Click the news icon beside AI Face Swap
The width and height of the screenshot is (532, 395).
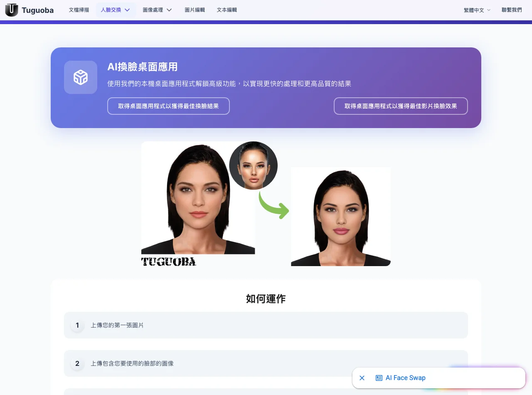pyautogui.click(x=379, y=378)
